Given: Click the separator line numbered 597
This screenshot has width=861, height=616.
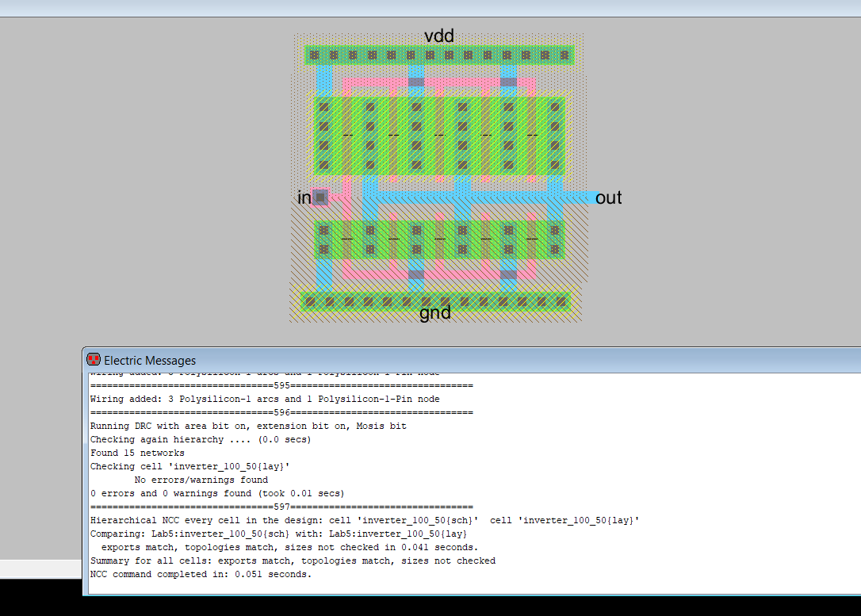Looking at the screenshot, I should coord(281,507).
